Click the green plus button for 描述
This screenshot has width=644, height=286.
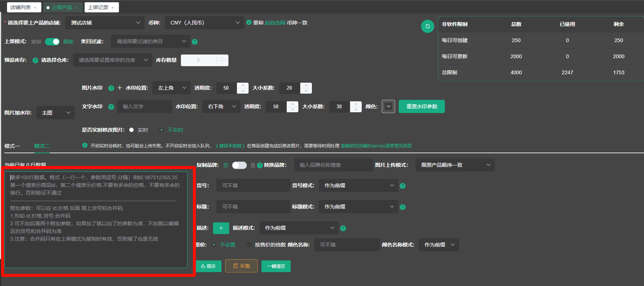[x=221, y=228]
